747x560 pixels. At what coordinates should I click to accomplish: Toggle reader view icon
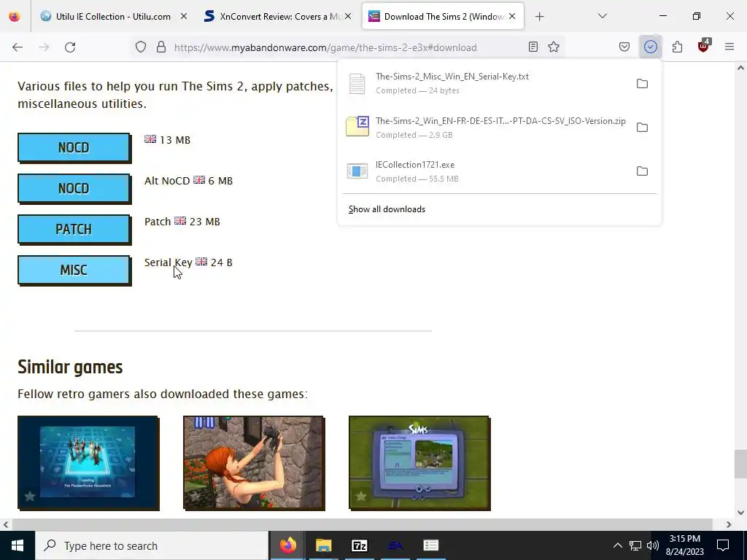click(533, 47)
